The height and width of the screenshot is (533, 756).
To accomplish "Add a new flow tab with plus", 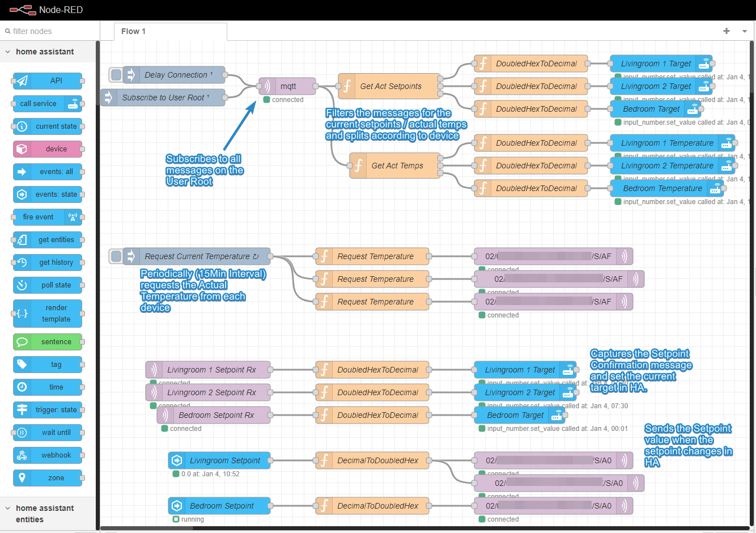I will coord(727,31).
